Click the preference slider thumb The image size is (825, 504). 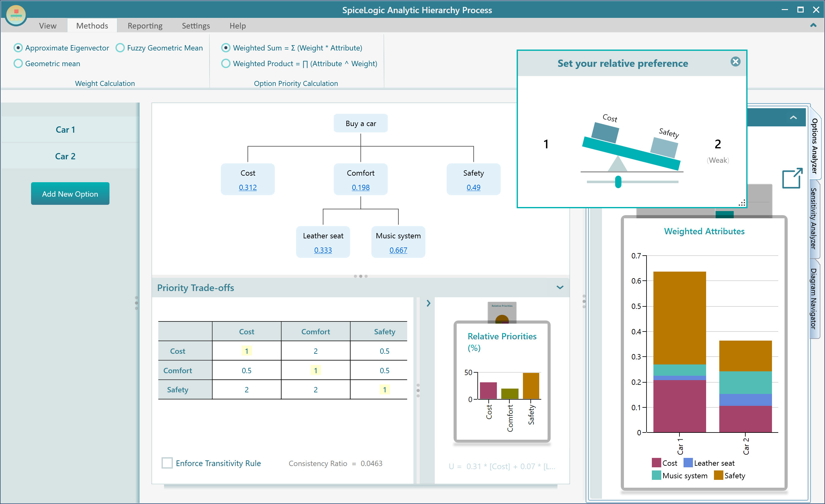(x=618, y=182)
